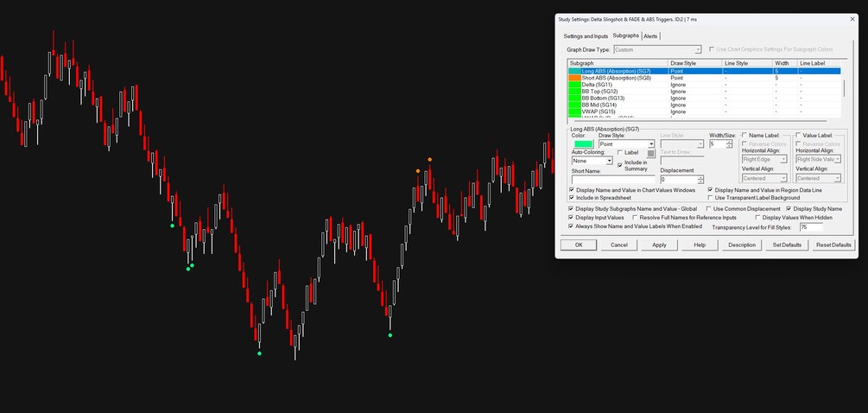This screenshot has width=868, height=413.
Task: Select the Subgraphs tab
Action: tap(625, 36)
